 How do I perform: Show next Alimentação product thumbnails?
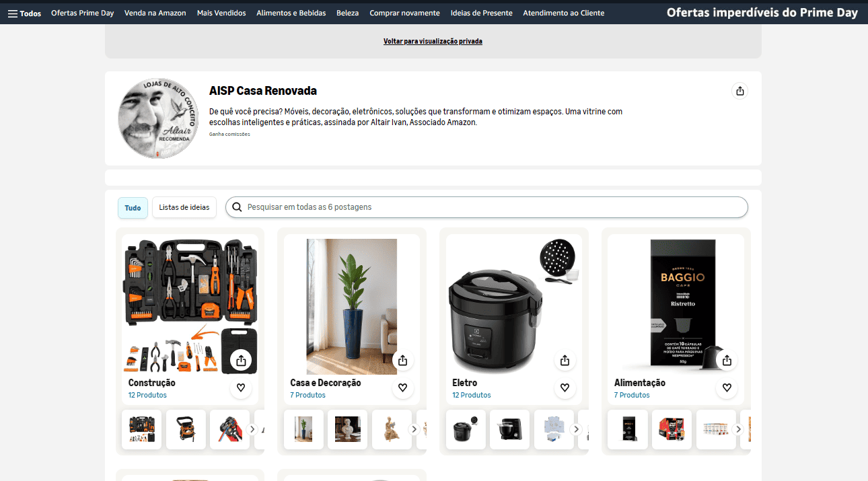[738, 429]
